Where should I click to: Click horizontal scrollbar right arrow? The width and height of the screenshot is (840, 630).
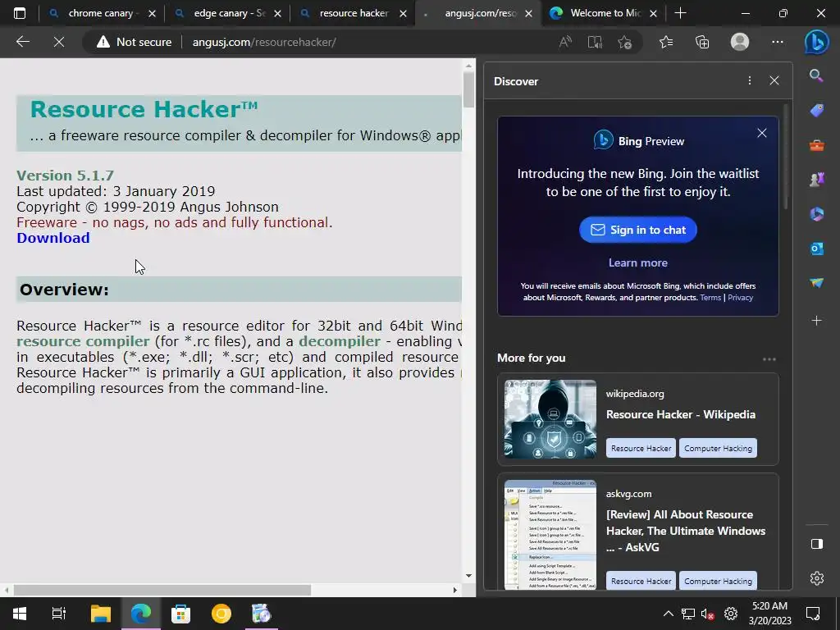click(454, 590)
